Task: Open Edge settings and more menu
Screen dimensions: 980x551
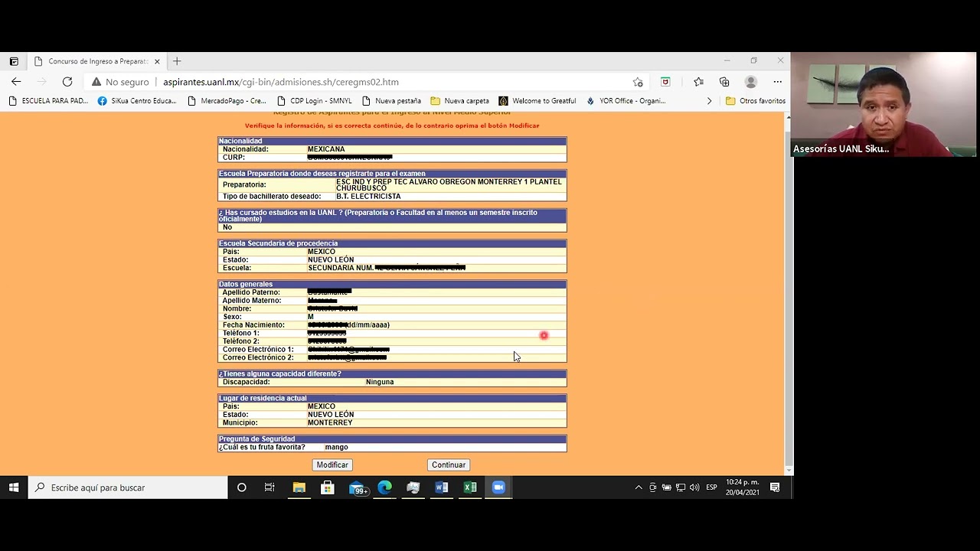Action: pos(777,82)
